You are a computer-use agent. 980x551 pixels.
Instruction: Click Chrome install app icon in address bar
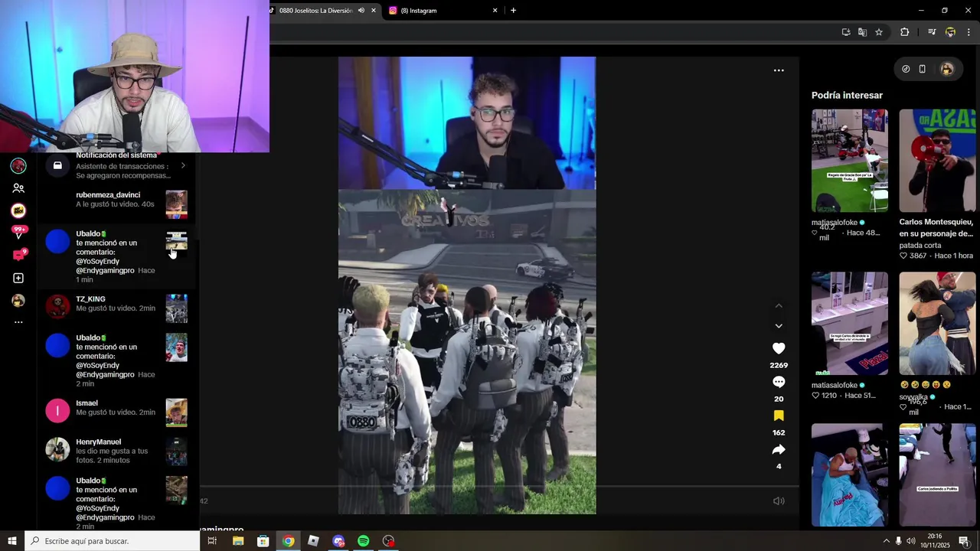click(846, 32)
